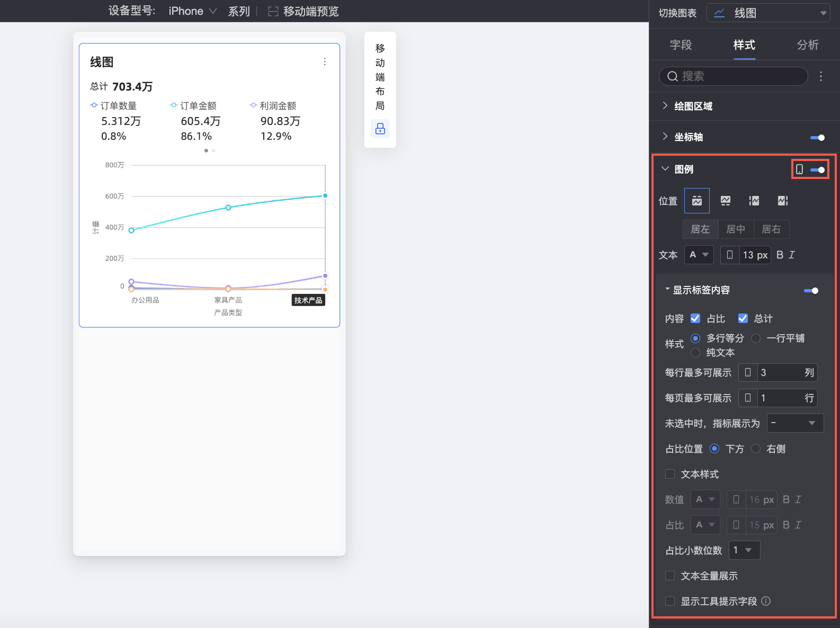
Task: Select 纯文本 style radio
Action: [695, 353]
